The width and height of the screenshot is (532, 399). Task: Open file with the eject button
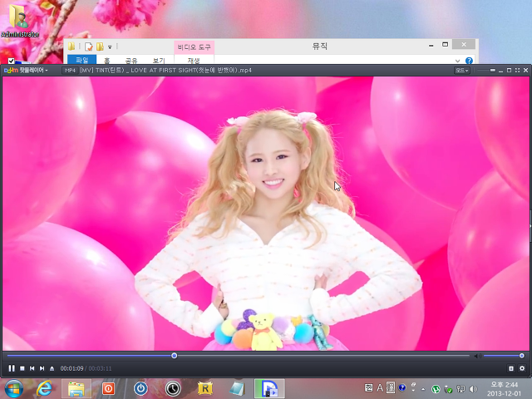[52, 368]
